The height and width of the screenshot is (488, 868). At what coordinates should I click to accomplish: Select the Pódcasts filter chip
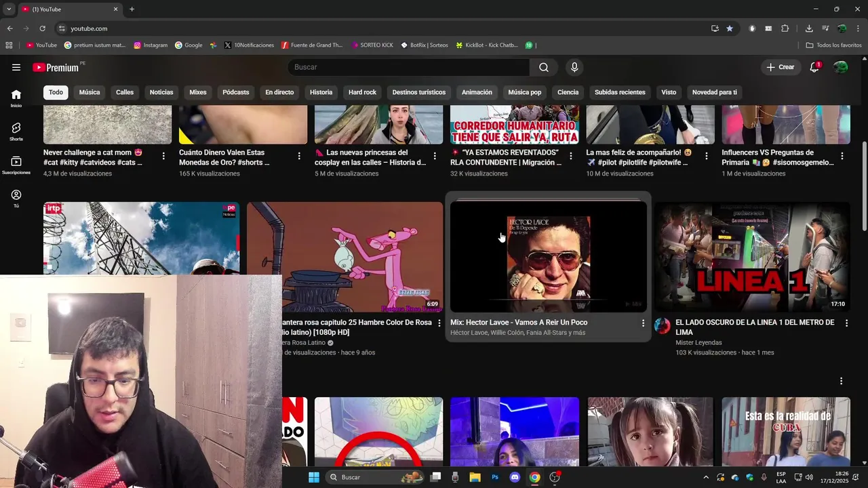click(x=236, y=92)
